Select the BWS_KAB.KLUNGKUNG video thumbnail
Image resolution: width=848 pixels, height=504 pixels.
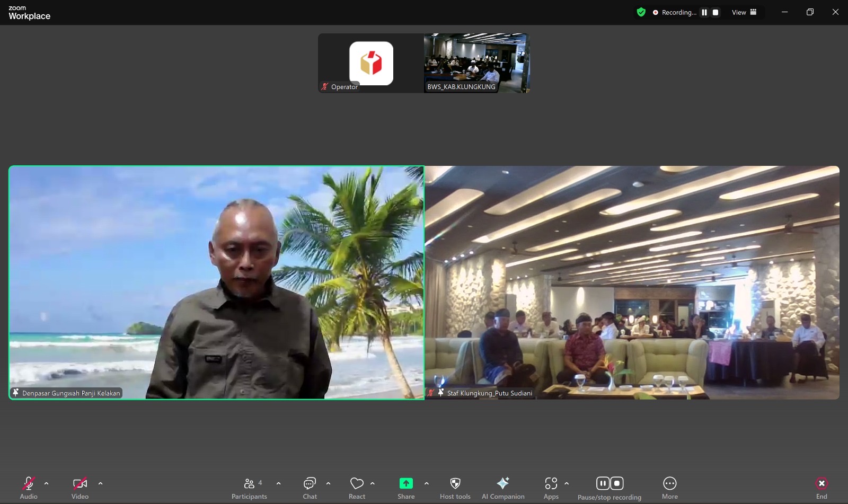click(476, 63)
